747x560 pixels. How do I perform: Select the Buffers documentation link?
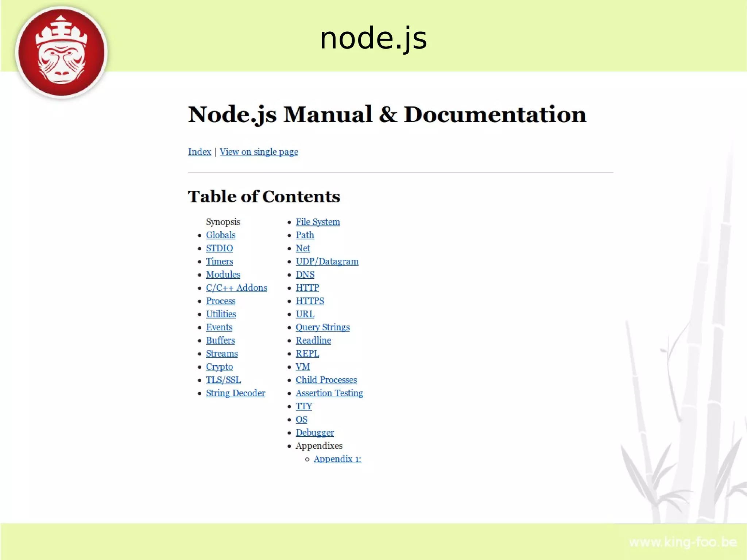[x=220, y=340]
